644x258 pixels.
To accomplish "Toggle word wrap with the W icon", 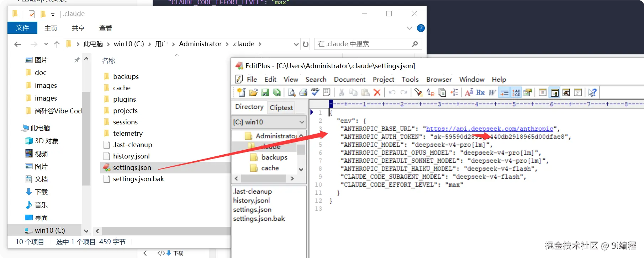I will pos(492,92).
